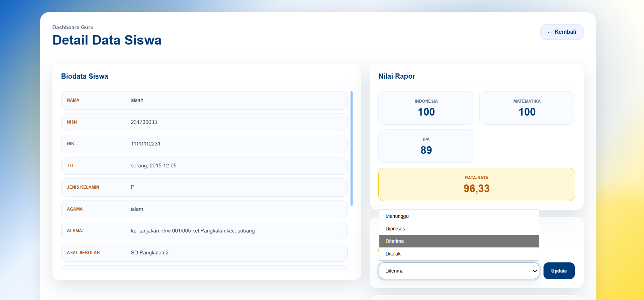This screenshot has height=300, width=644.
Task: Choose Diproses in the status list
Action: (x=459, y=229)
